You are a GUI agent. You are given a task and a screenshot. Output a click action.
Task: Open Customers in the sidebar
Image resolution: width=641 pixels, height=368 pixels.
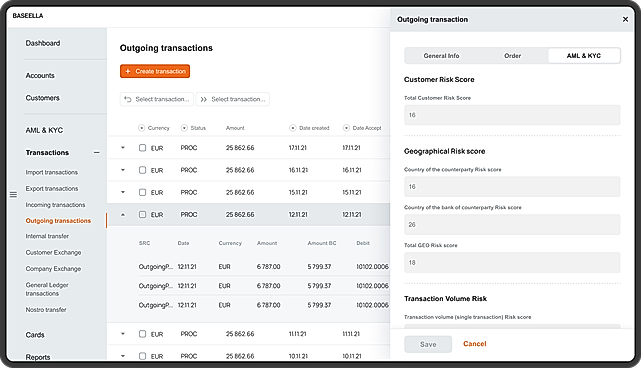pos(43,98)
